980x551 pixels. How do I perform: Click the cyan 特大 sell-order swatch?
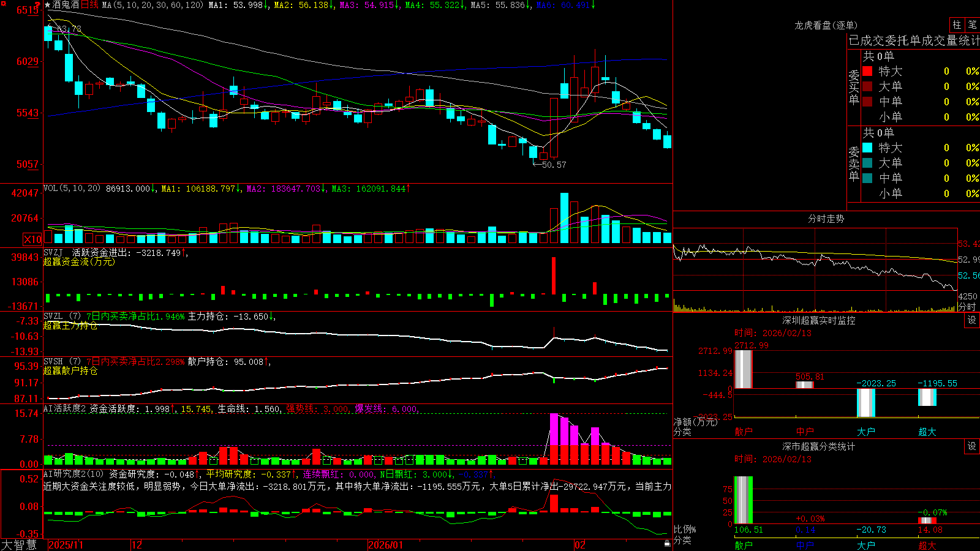pyautogui.click(x=867, y=148)
